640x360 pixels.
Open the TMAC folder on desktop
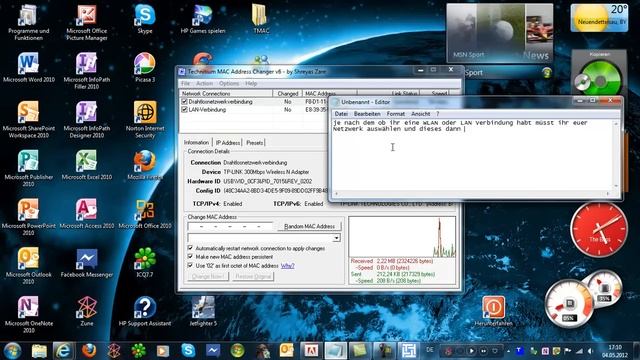click(261, 19)
